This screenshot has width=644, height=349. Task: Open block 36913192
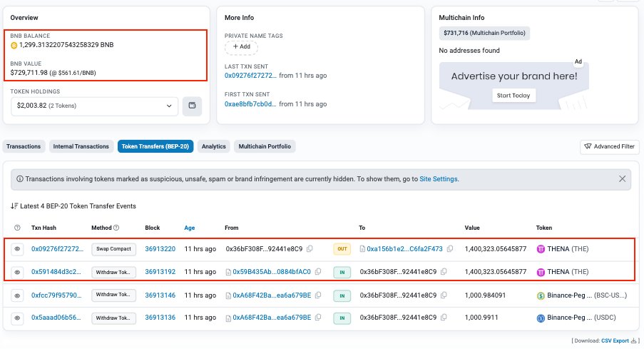(x=160, y=272)
